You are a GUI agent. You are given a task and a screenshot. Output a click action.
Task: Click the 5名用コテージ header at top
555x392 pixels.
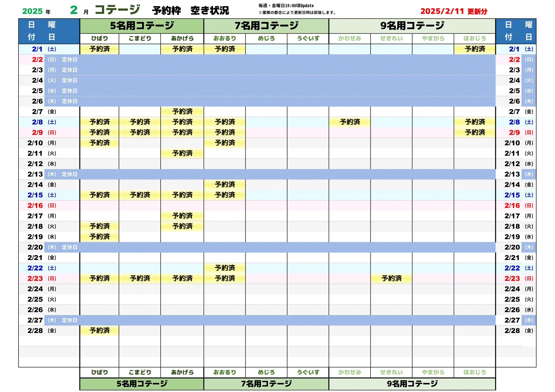[x=142, y=26]
